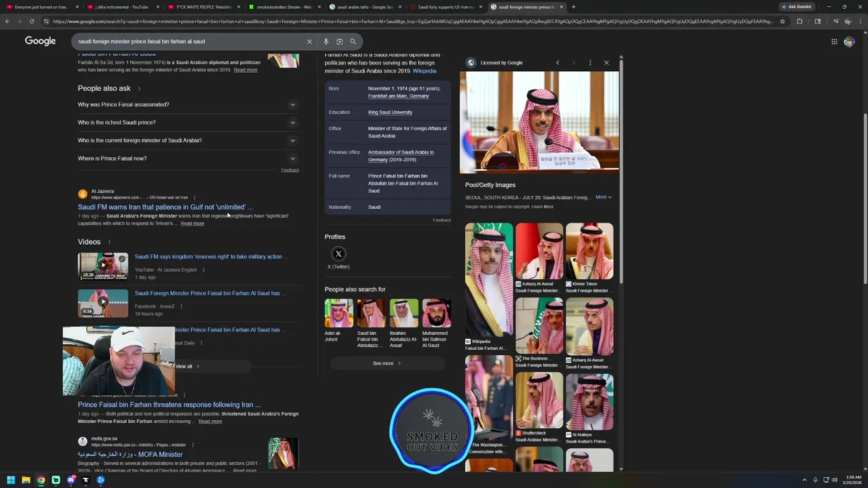
Task: Open Frankfurt am Main, Germany link
Action: (399, 96)
